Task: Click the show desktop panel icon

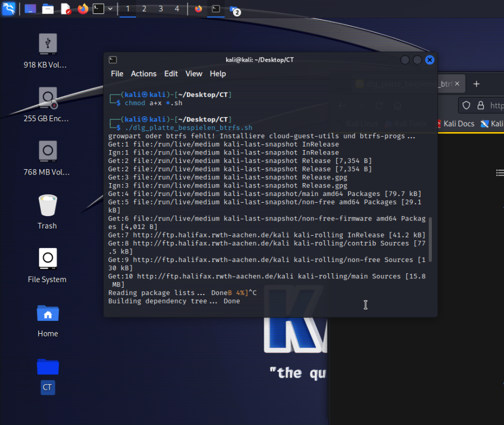Action: point(30,9)
